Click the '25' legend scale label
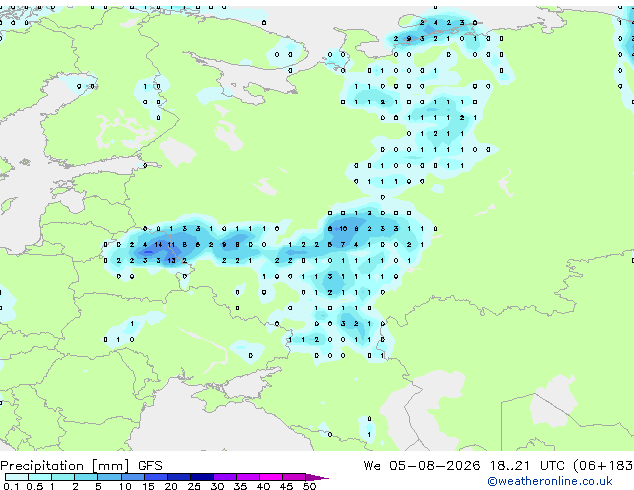Viewport: 634px width, 490px height. (x=194, y=486)
